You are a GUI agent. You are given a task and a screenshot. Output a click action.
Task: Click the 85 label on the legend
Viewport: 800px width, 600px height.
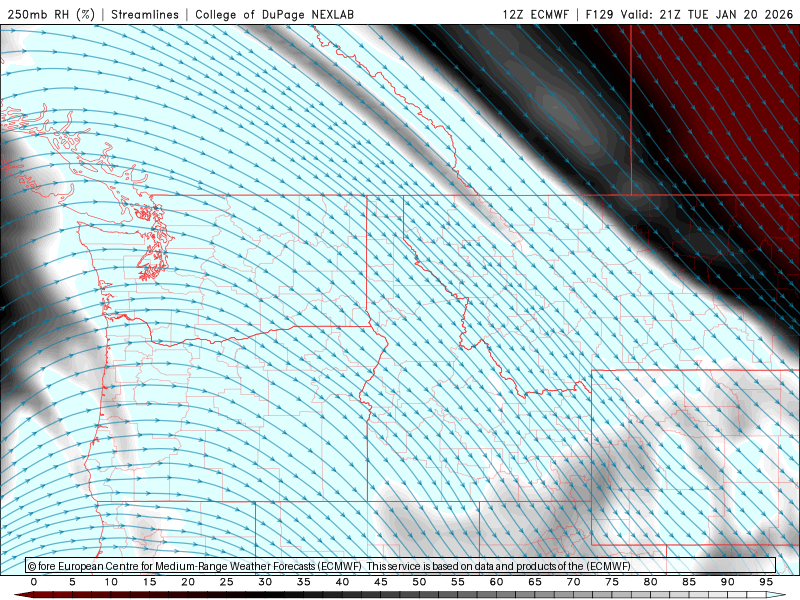pos(689,582)
